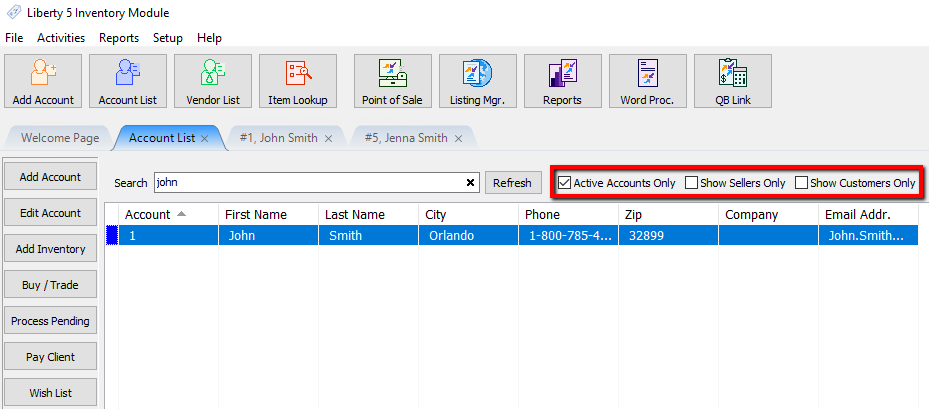The image size is (929, 409).
Task: Click the Process Pending button
Action: (50, 321)
